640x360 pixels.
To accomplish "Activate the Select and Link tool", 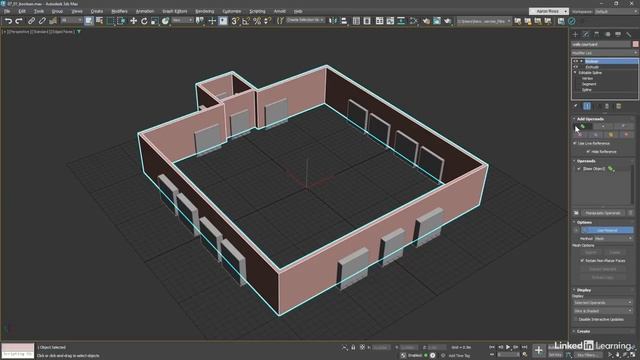I will 31,21.
